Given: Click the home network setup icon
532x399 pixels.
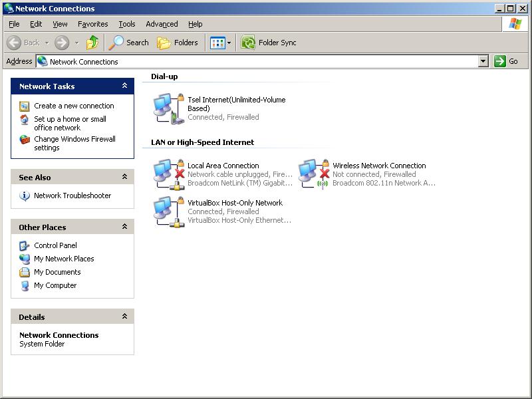Looking at the screenshot, I should pyautogui.click(x=25, y=120).
